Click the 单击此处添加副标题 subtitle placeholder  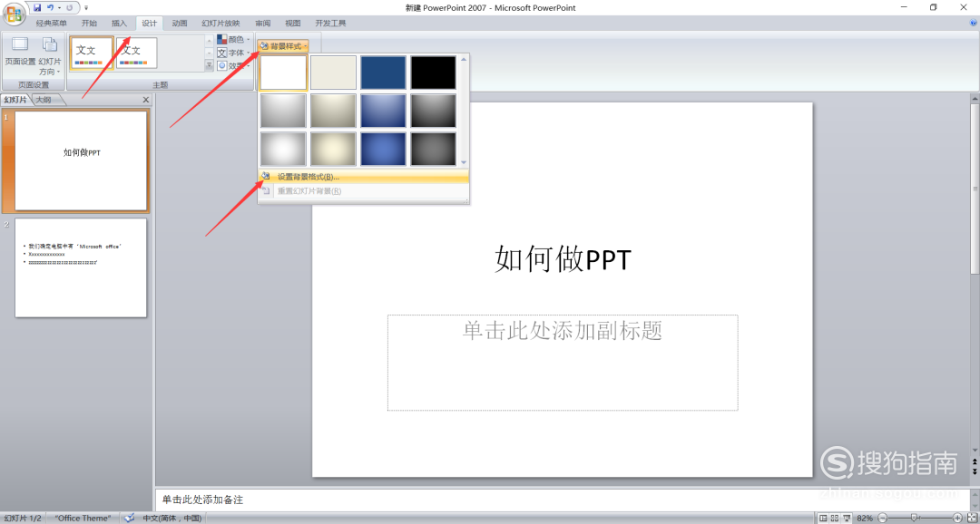[x=563, y=363]
